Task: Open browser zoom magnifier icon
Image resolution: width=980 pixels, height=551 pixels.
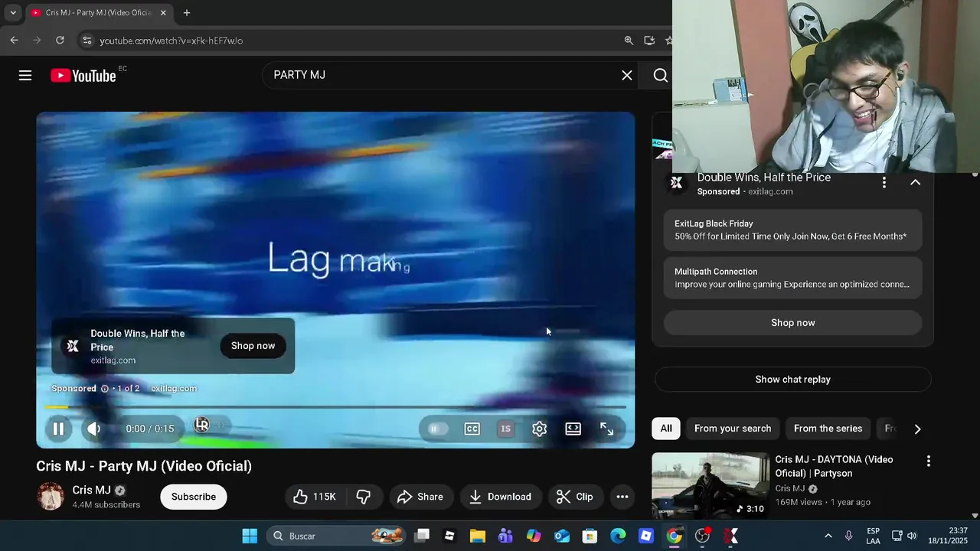Action: 629,41
